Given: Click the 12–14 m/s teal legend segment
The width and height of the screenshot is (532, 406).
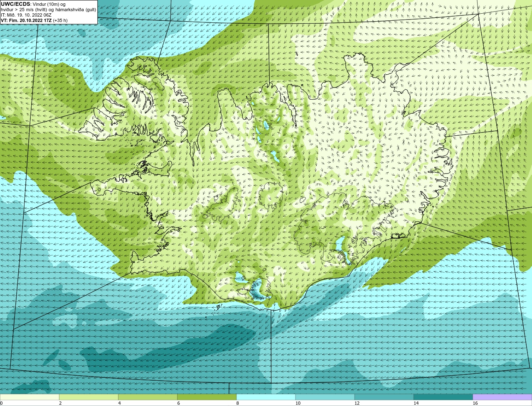Looking at the screenshot, I should tap(384, 397).
